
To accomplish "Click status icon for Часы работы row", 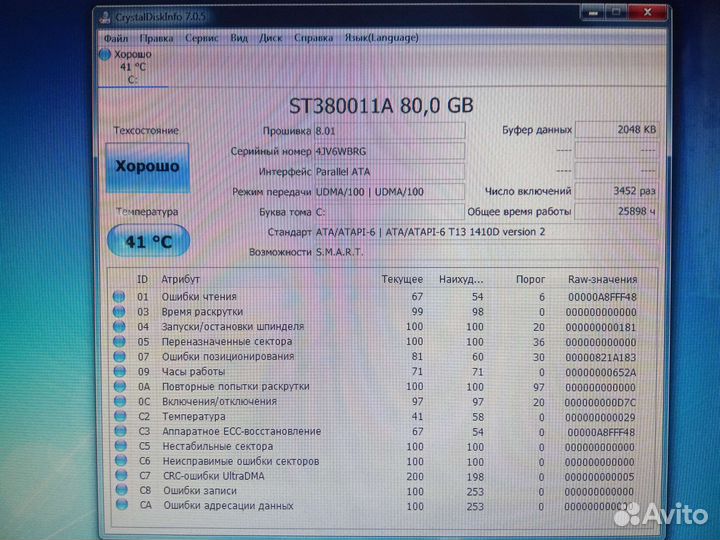I will point(120,371).
